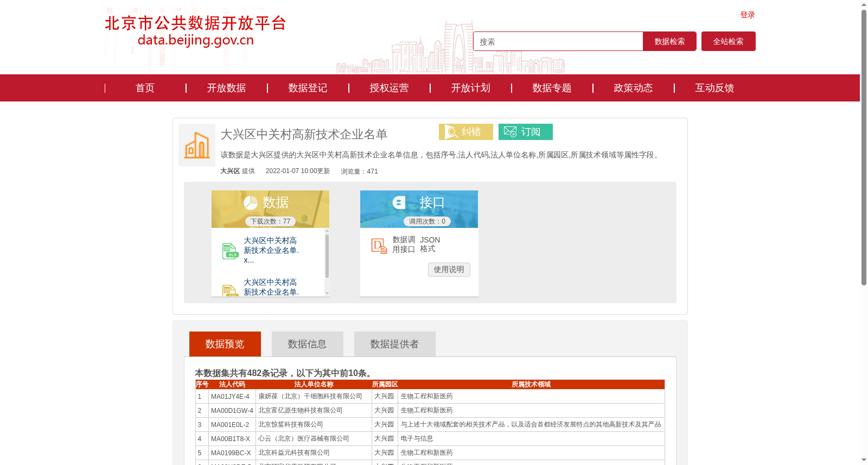Click cell MA001E0L-2
Image resolution: width=868 pixels, height=465 pixels.
point(232,425)
